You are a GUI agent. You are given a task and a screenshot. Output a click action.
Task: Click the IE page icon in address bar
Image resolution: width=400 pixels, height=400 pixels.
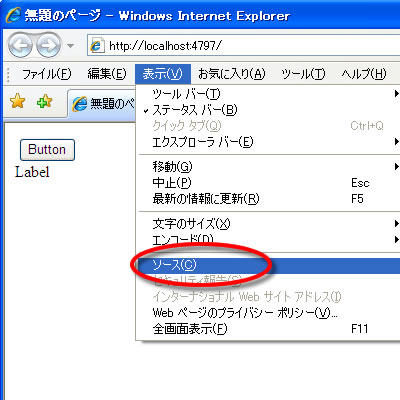[97, 45]
